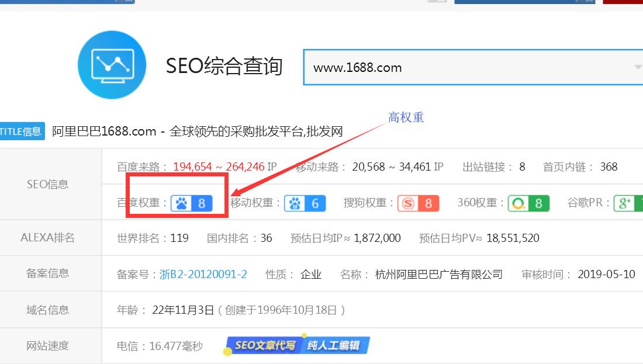
Task: Click the Sogou weight badge showing 8
Action: pos(419,203)
